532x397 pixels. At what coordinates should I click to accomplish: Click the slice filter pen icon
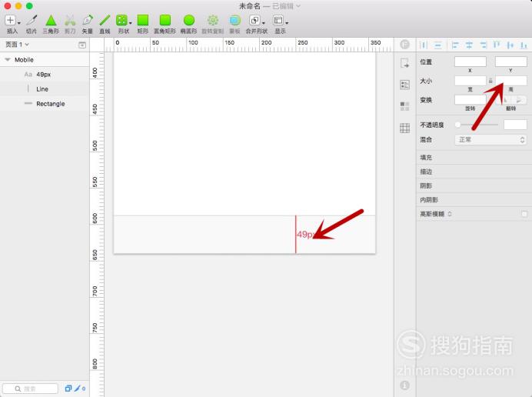(x=79, y=389)
